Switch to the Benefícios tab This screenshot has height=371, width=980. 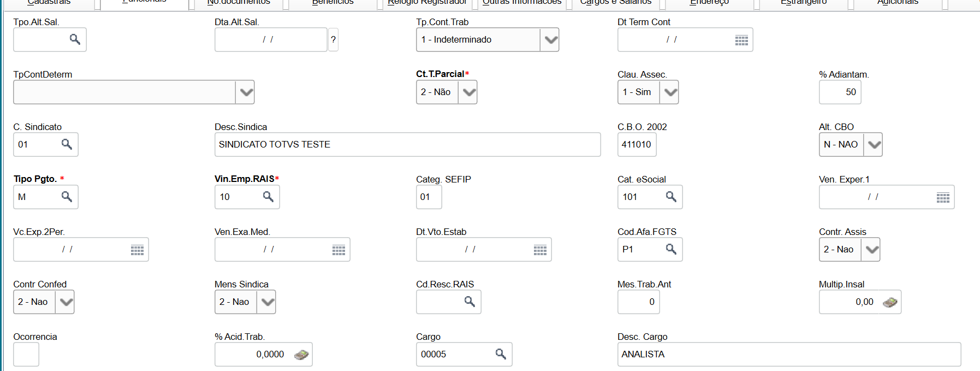tap(332, 3)
